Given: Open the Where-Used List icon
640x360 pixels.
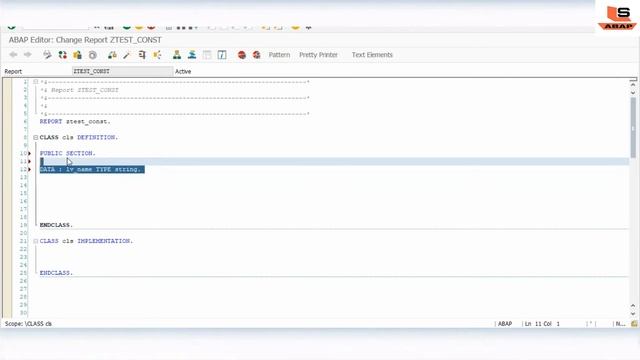Looking at the screenshot, I should pos(158,55).
